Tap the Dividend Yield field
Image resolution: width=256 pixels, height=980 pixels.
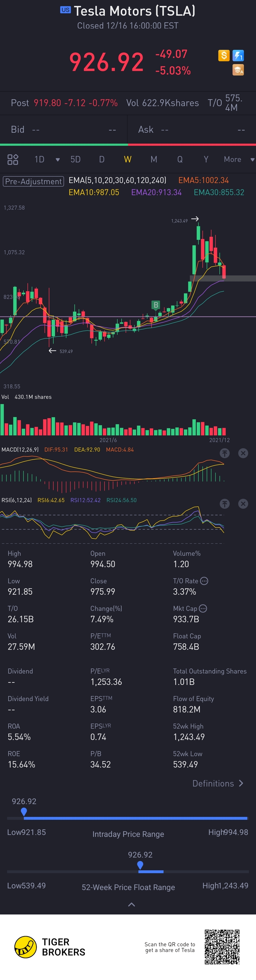28,704
